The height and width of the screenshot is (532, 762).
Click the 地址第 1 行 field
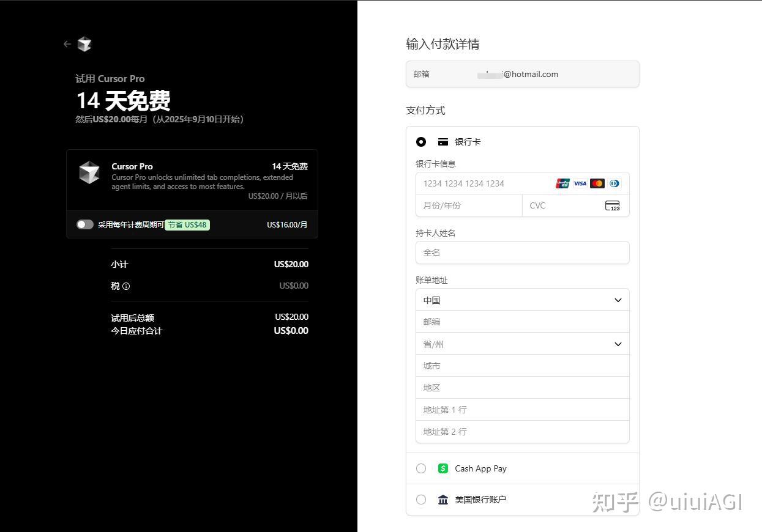point(522,409)
